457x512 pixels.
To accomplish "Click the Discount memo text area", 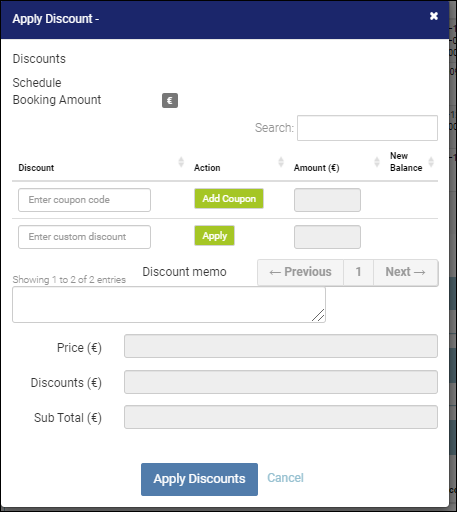I will click(x=169, y=305).
